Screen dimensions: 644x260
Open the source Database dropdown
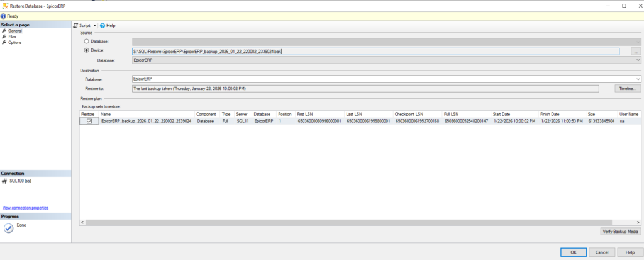pyautogui.click(x=638, y=60)
